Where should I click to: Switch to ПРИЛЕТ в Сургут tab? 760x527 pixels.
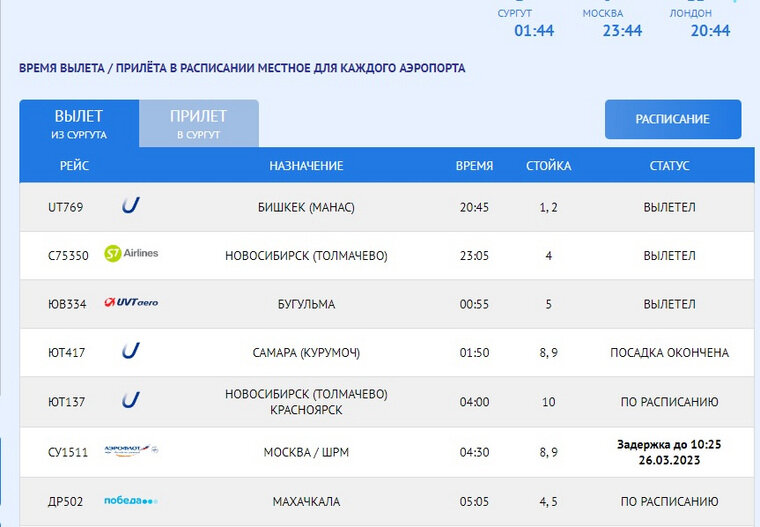199,124
